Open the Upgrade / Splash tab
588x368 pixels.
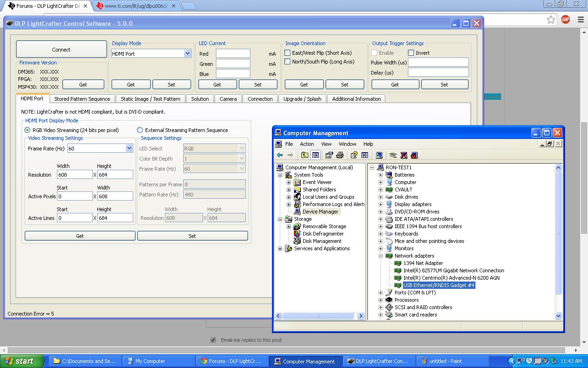tap(302, 99)
